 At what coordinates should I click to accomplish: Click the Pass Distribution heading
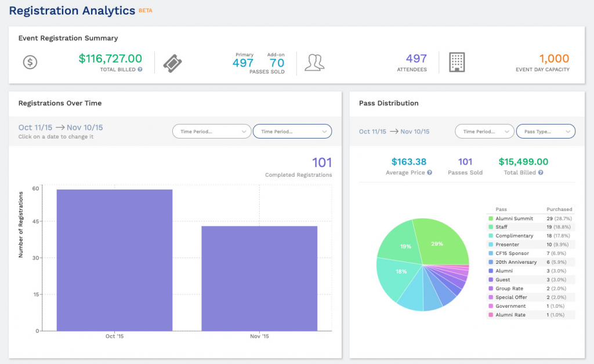389,103
